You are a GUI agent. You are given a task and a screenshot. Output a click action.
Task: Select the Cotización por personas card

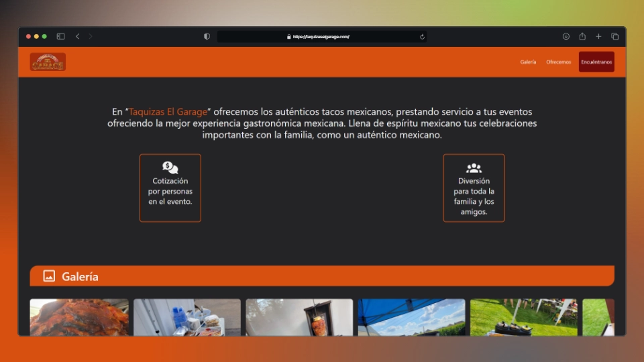(x=170, y=188)
